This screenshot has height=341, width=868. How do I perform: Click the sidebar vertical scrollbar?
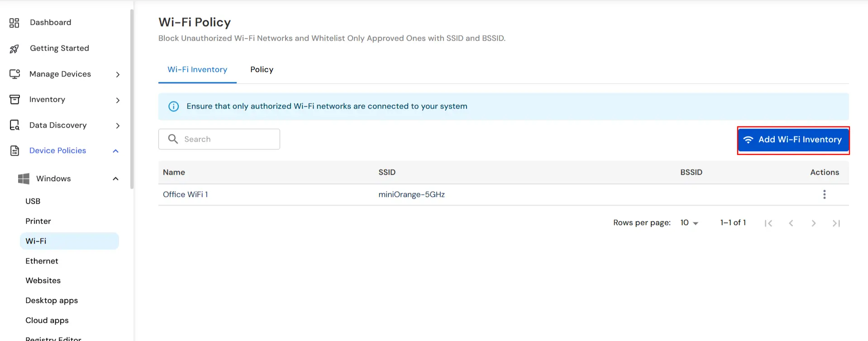click(x=132, y=99)
